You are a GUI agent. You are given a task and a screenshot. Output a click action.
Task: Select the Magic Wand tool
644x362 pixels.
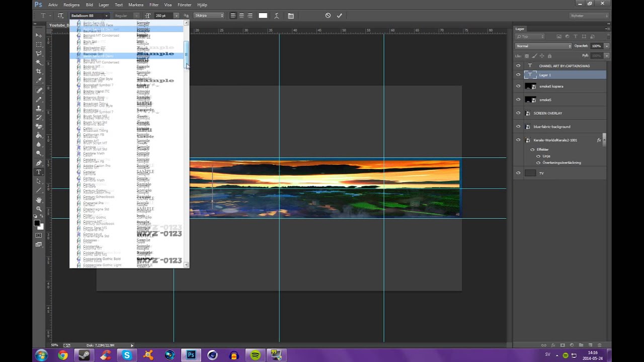click(39, 63)
